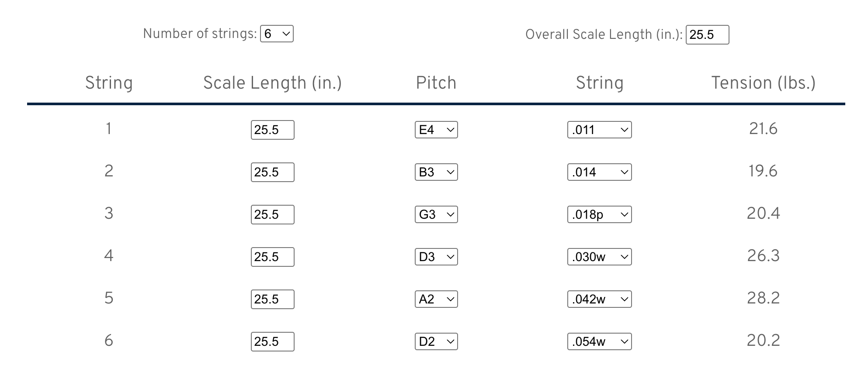Open the .030w string gauge dropdown

(599, 257)
